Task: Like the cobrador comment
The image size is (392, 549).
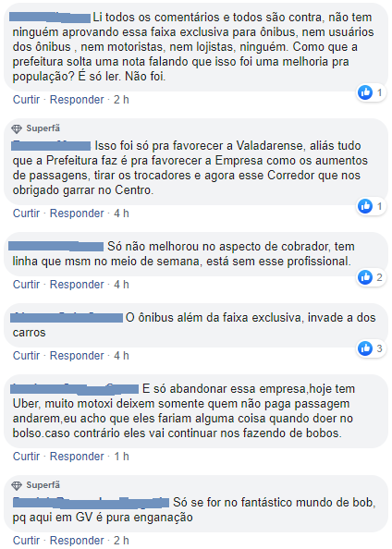Action: click(26, 285)
